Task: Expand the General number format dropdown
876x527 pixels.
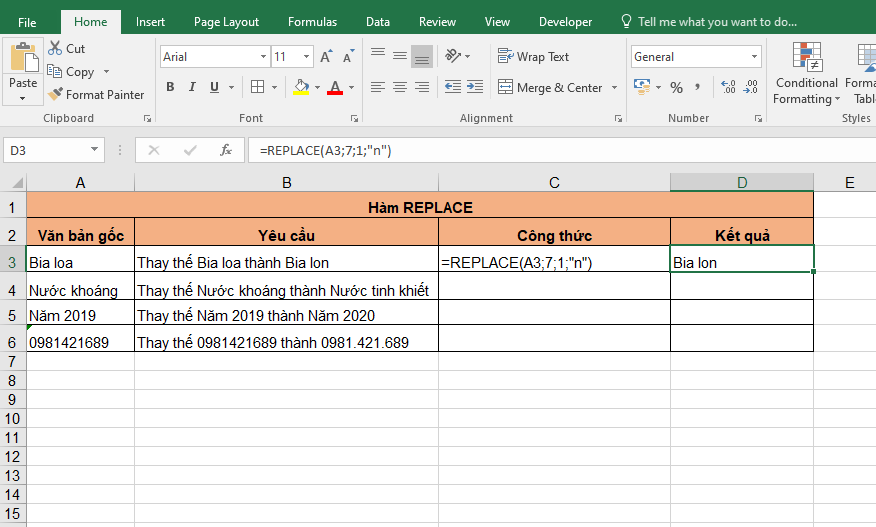Action: click(x=754, y=57)
